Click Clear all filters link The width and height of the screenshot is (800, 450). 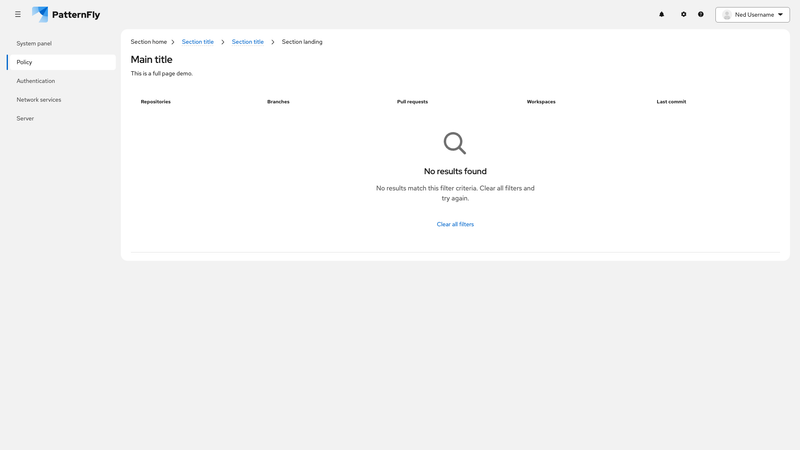tap(455, 224)
